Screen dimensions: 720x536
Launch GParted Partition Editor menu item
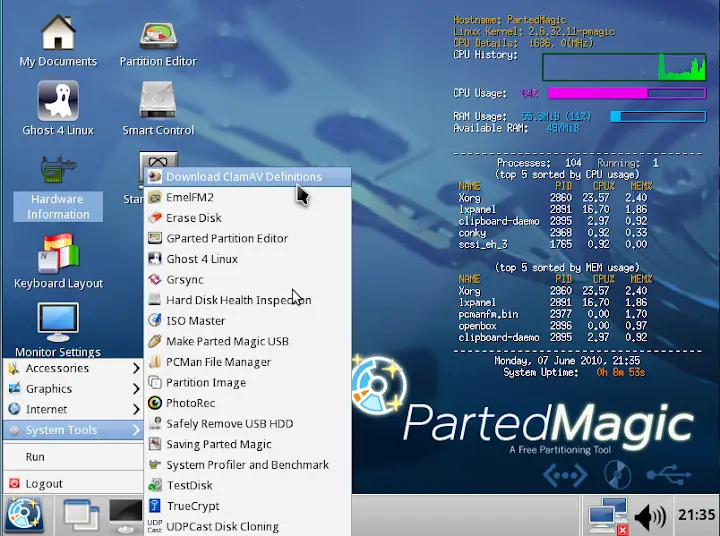tap(248, 238)
